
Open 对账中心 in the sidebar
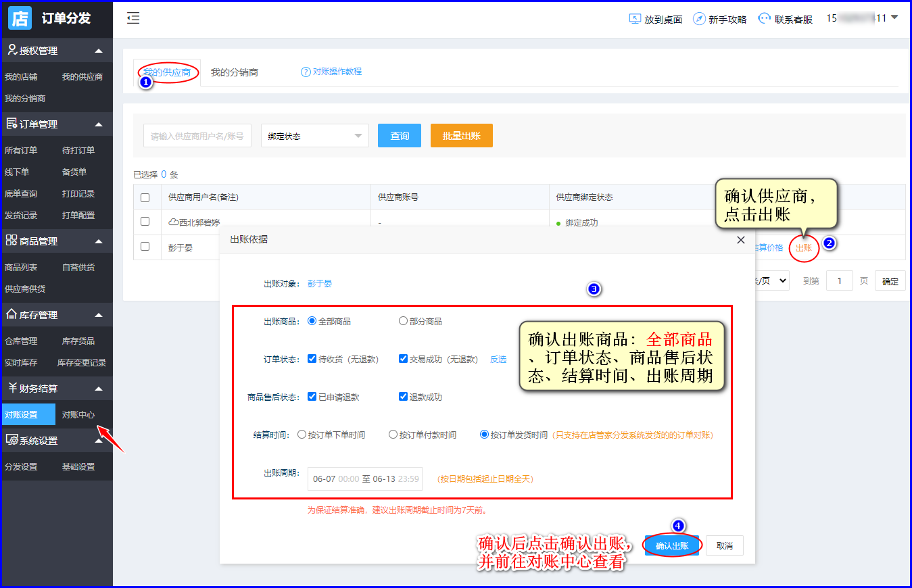[x=78, y=415]
